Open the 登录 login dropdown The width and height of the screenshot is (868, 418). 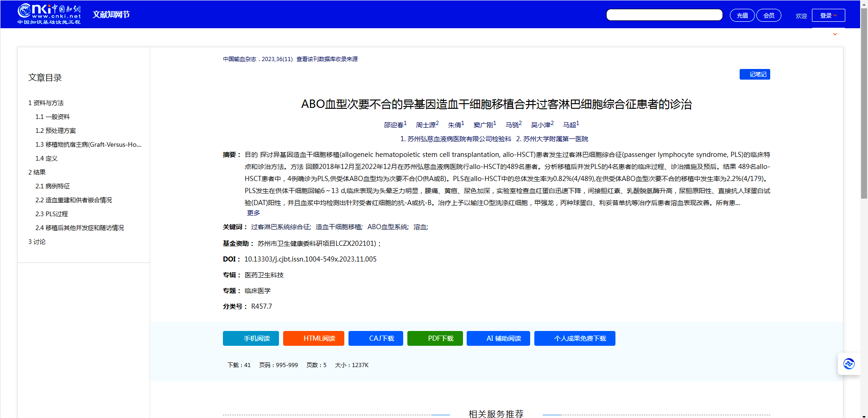[828, 15]
